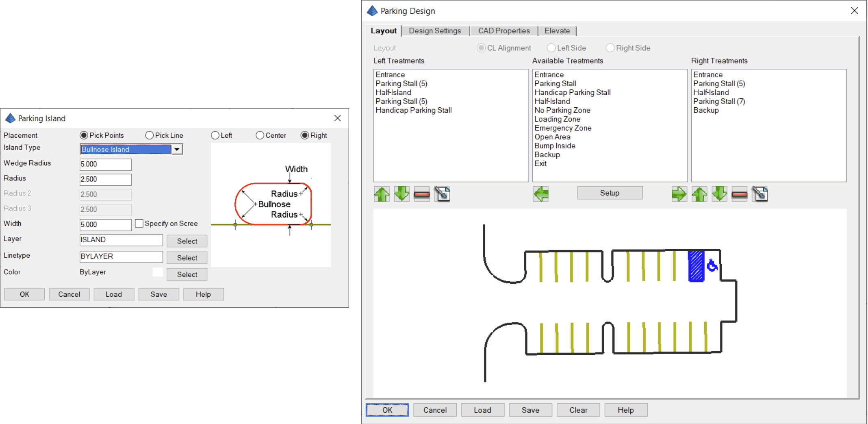Select Loading Zone in Available Treatments

point(557,119)
